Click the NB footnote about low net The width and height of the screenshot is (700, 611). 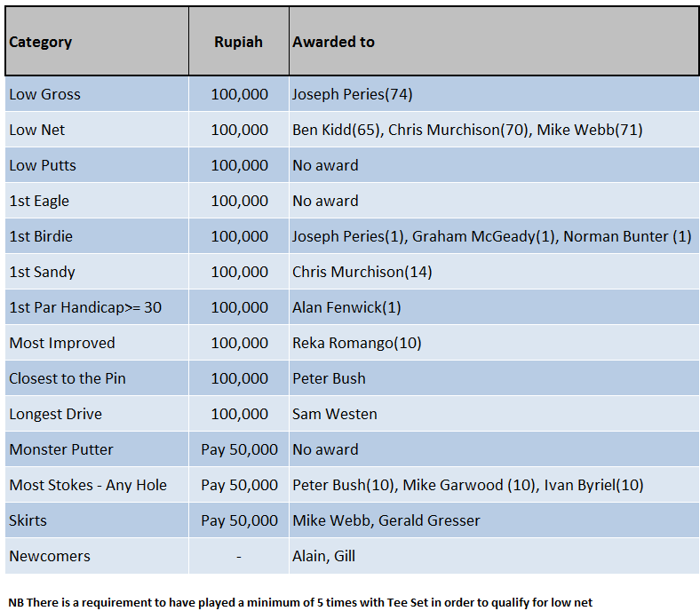tap(300, 601)
